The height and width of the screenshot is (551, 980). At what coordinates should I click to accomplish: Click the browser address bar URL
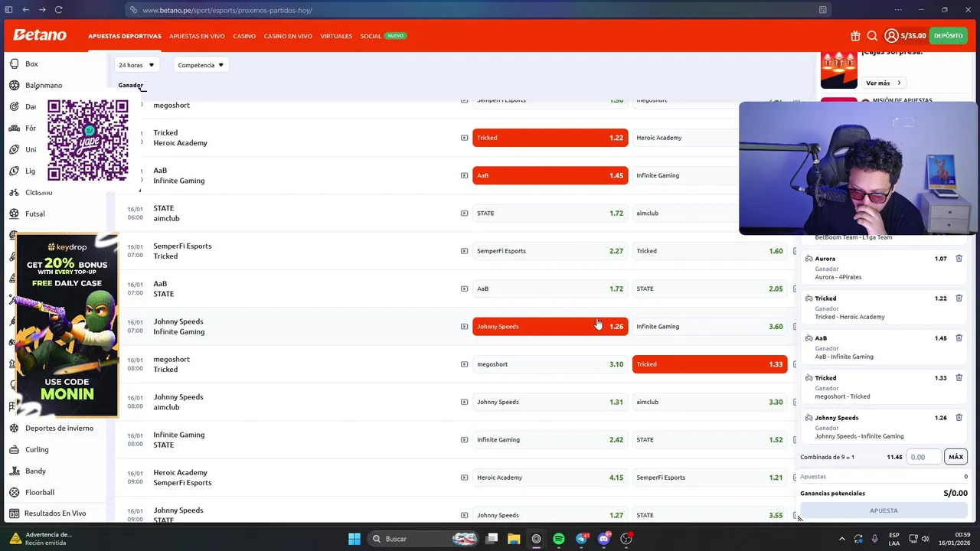tap(227, 10)
